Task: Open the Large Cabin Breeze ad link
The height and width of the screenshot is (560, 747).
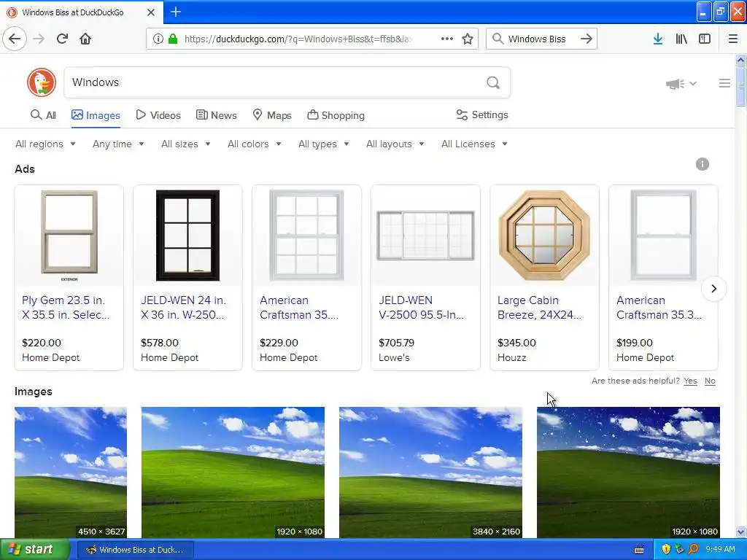Action: pyautogui.click(x=539, y=308)
